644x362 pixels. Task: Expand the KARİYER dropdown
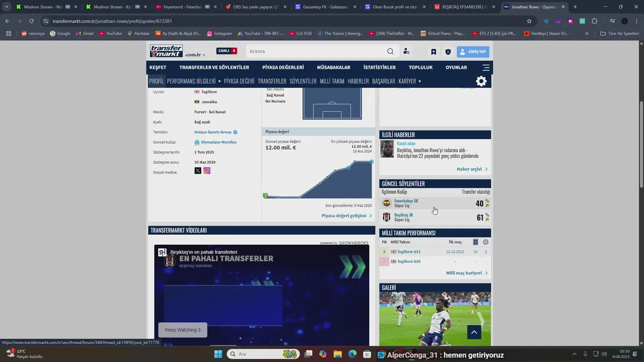410,81
